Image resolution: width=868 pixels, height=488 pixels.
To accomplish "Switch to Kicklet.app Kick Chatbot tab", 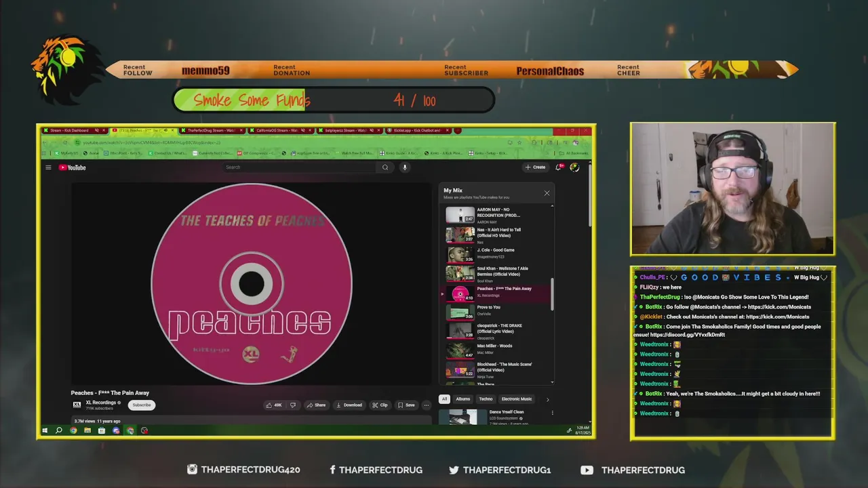I will pyautogui.click(x=418, y=130).
